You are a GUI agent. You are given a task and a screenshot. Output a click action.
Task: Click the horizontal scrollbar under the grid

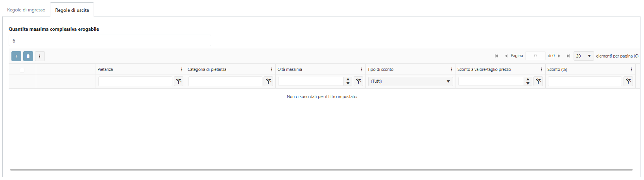point(321,170)
